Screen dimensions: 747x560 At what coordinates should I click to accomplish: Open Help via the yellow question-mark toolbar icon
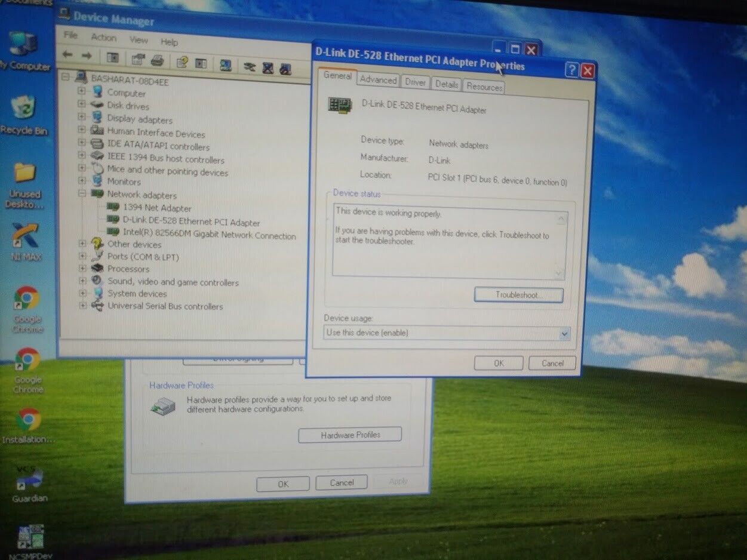[183, 61]
